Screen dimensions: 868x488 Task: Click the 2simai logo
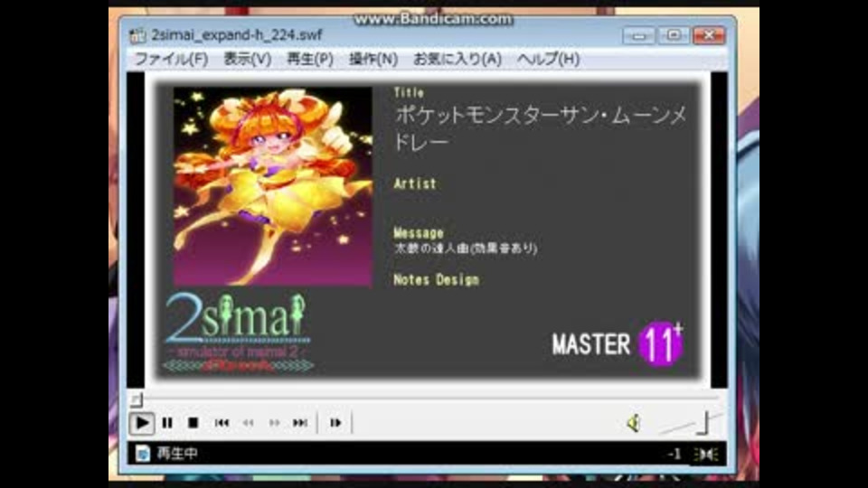click(x=238, y=332)
